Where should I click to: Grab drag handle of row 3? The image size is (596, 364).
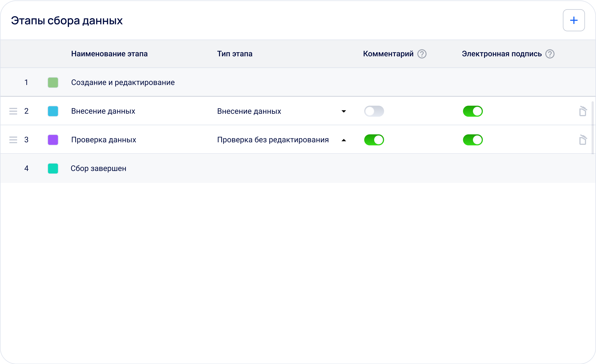pyautogui.click(x=13, y=140)
